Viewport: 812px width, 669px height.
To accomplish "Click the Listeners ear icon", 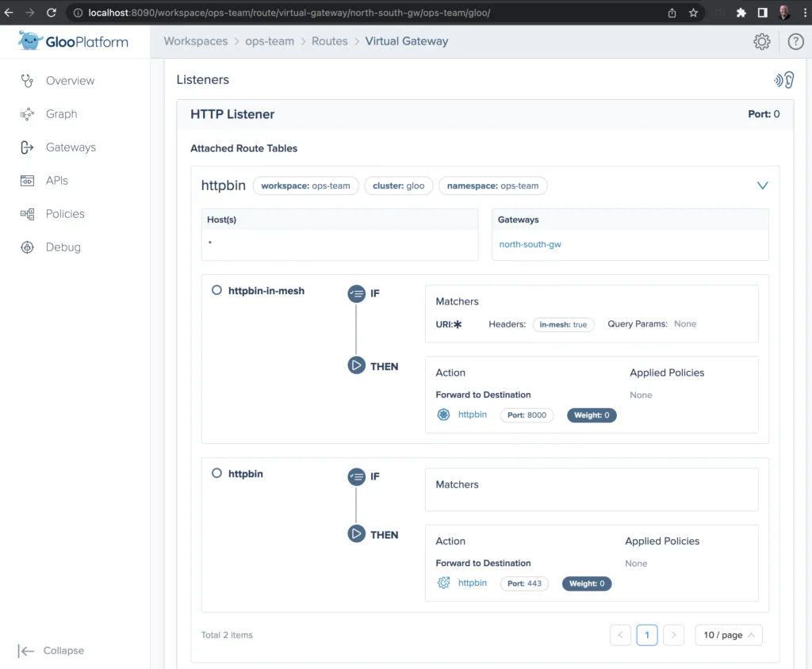I will 784,80.
